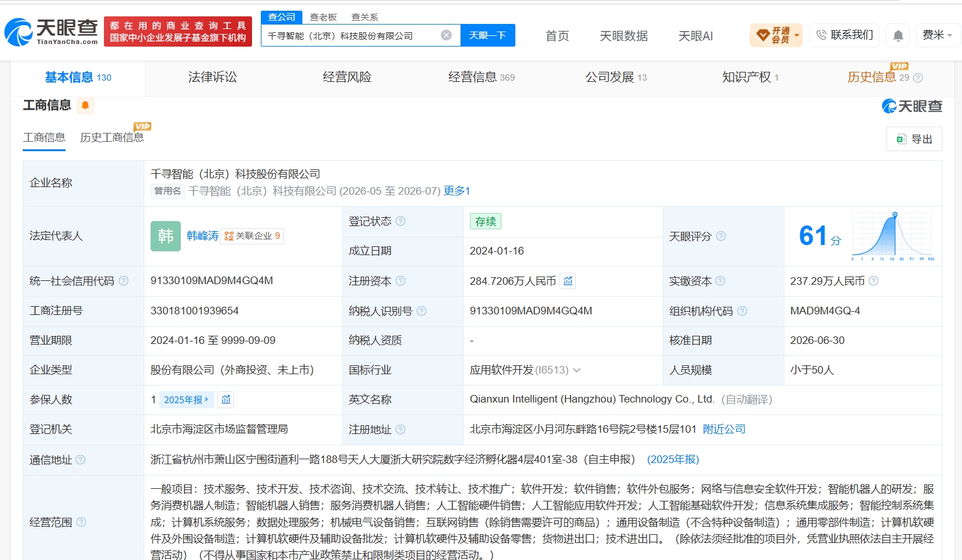The height and width of the screenshot is (560, 962).
Task: Open the 基本信息 tab
Action: [78, 77]
